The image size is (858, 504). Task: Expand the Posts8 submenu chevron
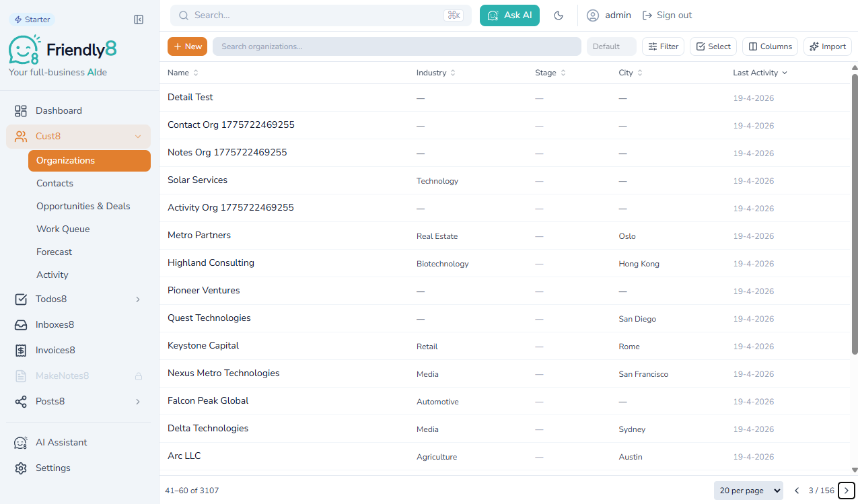pyautogui.click(x=138, y=402)
